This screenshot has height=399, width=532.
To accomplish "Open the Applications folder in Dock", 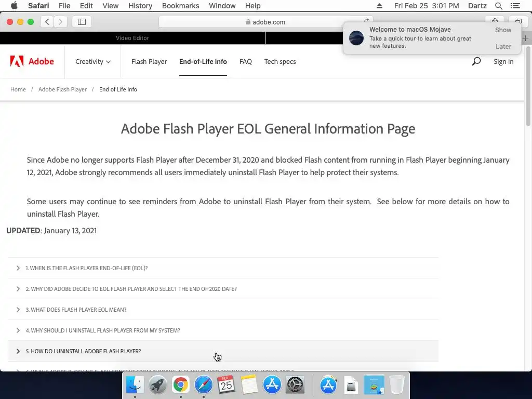I will pos(328,385).
